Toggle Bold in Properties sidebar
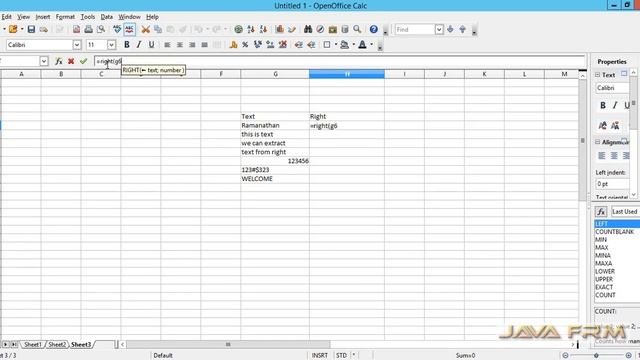Viewport: 640px width, 360px height. [x=602, y=105]
